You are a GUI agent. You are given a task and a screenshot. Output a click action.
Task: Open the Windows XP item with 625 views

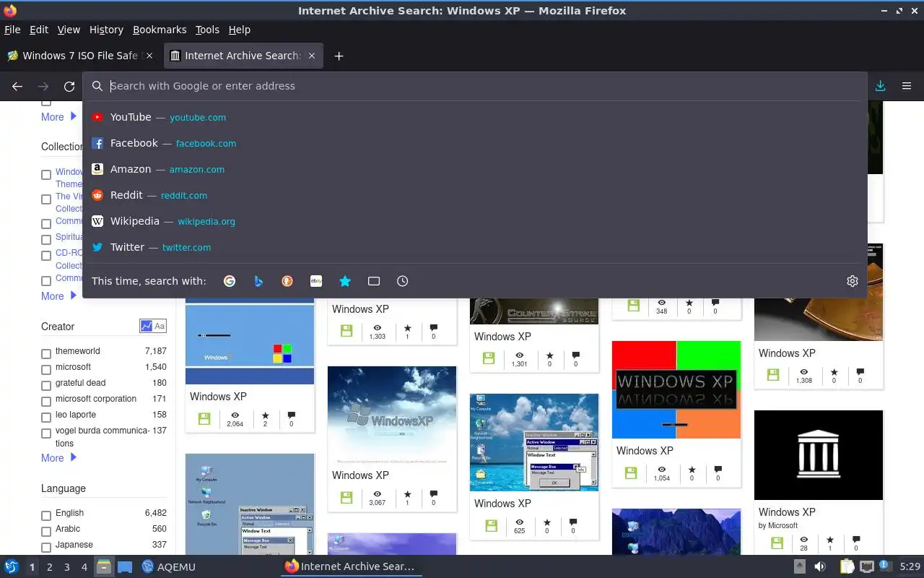pyautogui.click(x=534, y=466)
